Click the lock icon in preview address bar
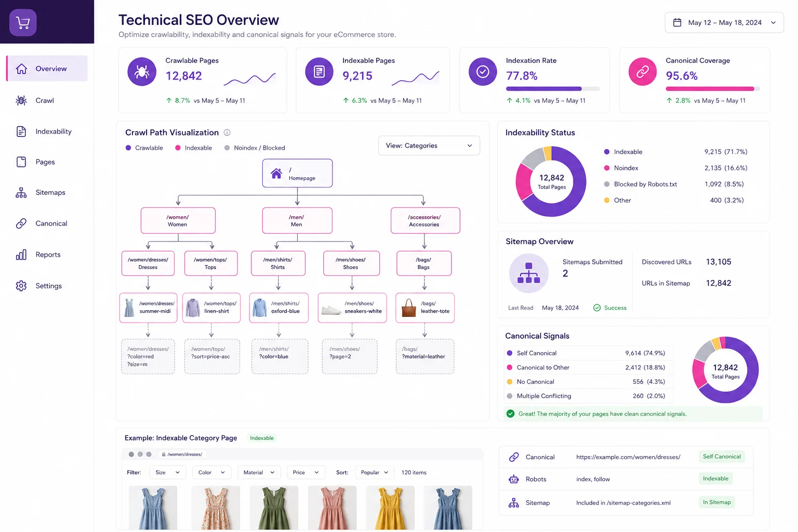This screenshot has height=532, width=798. click(x=164, y=454)
